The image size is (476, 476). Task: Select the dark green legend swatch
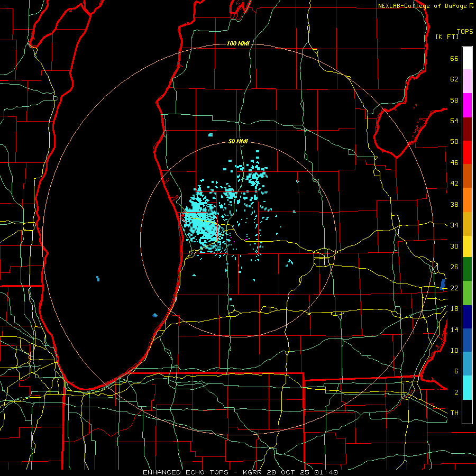coord(467,269)
